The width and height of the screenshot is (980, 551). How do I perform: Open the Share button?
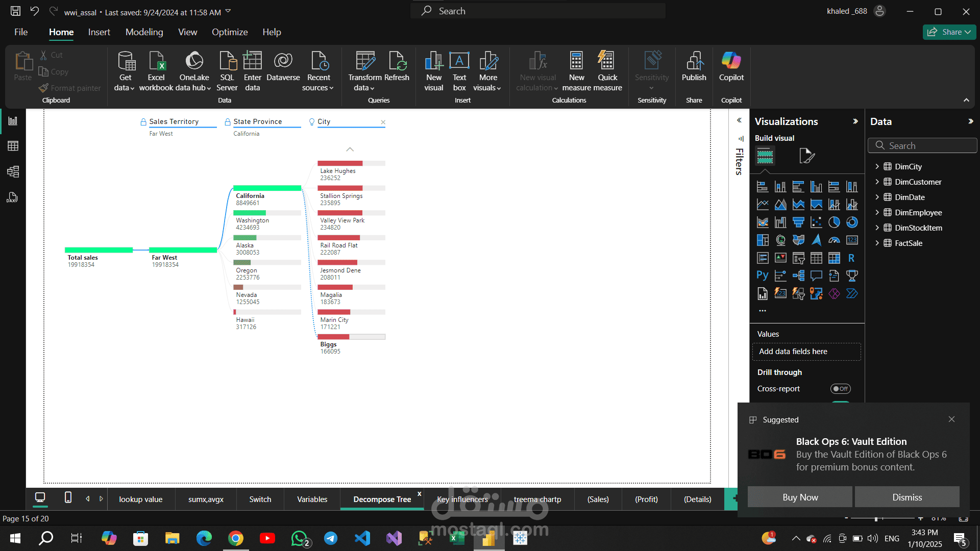tap(949, 32)
